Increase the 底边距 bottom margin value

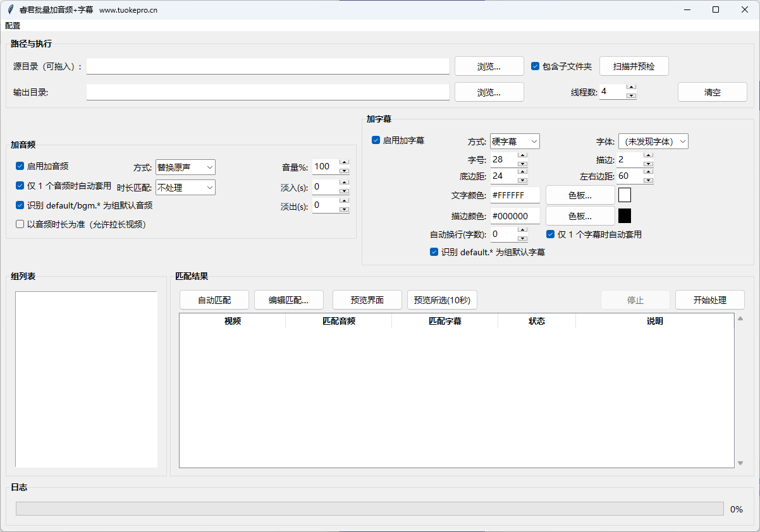tap(522, 172)
